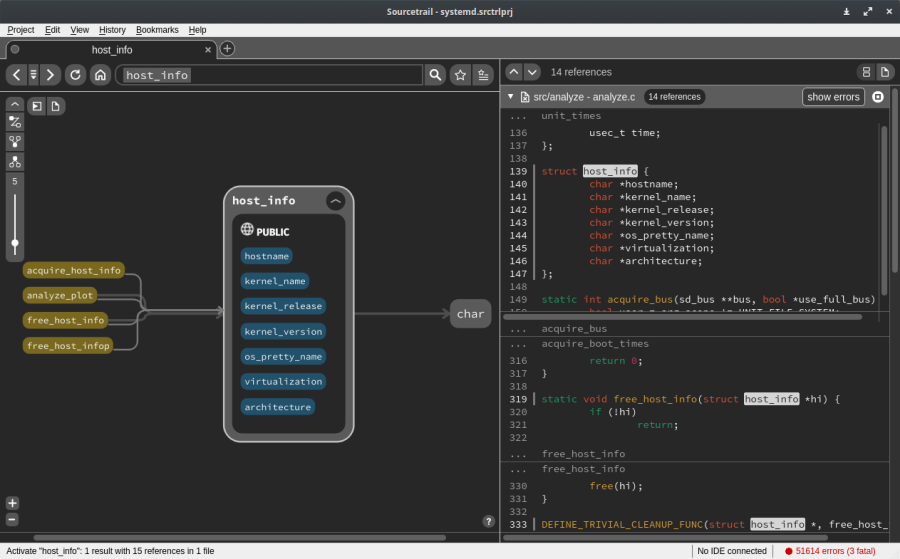Click the show errors button
Viewport: 900px width, 559px height.
(833, 97)
